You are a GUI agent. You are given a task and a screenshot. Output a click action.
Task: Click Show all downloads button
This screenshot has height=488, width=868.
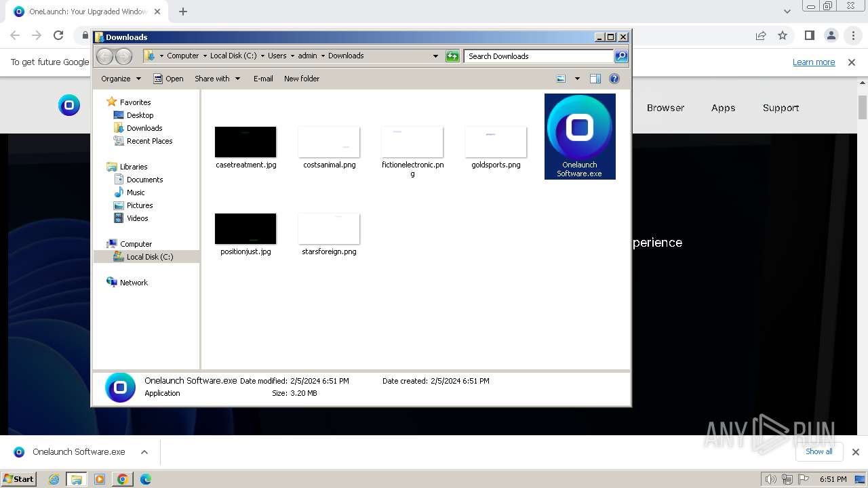[x=819, y=451]
